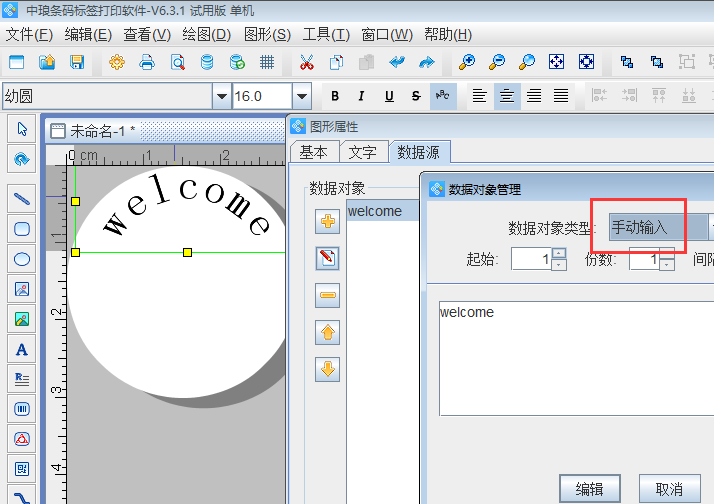Viewport: 714px width, 504px height.
Task: Move data object up with arrow icon
Action: [327, 332]
